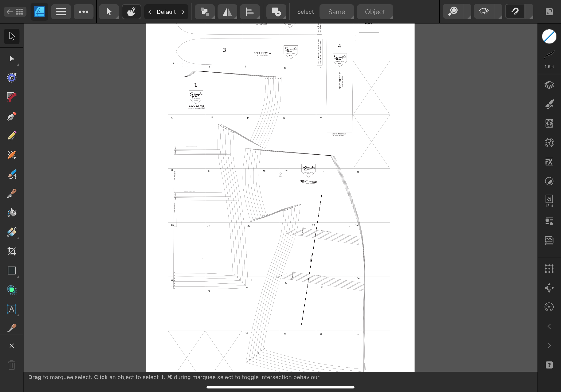Select the Artistic Text tool
Image resolution: width=561 pixels, height=392 pixels.
coord(12,310)
